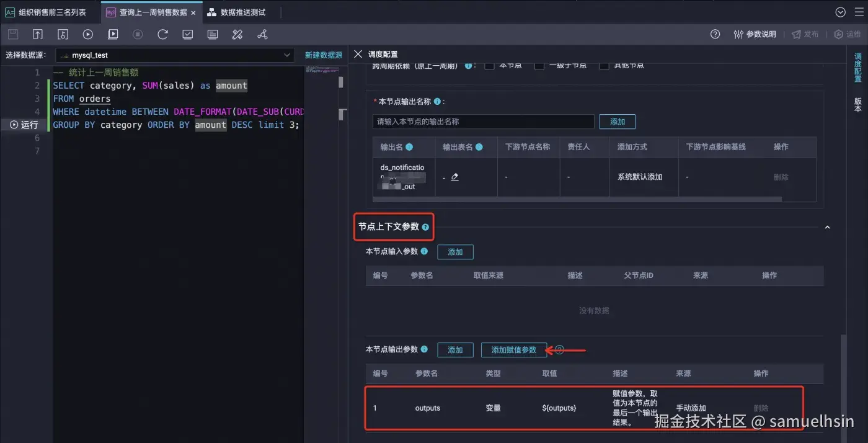
Task: Click the Stop circle icon in toolbar
Action: point(138,35)
